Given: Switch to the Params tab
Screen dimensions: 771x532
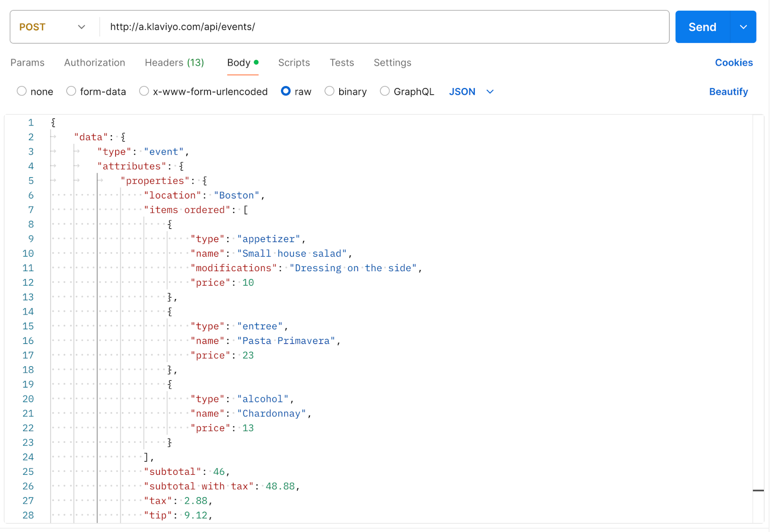Looking at the screenshot, I should [x=27, y=63].
